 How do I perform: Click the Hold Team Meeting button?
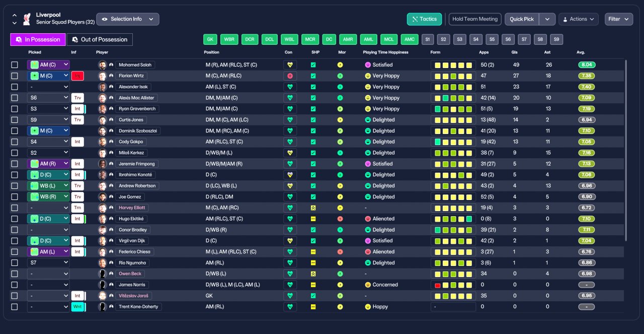[x=475, y=19]
